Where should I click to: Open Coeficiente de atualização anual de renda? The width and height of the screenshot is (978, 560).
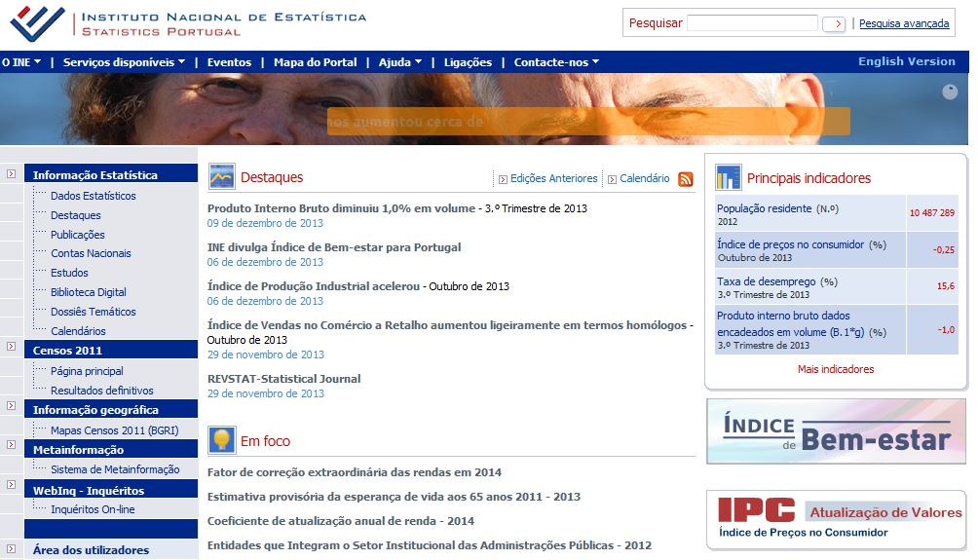(341, 521)
